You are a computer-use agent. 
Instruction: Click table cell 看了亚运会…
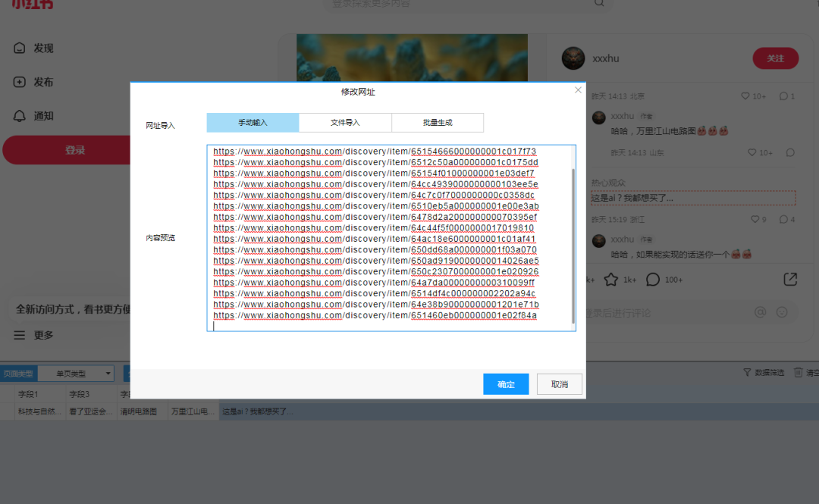(91, 412)
